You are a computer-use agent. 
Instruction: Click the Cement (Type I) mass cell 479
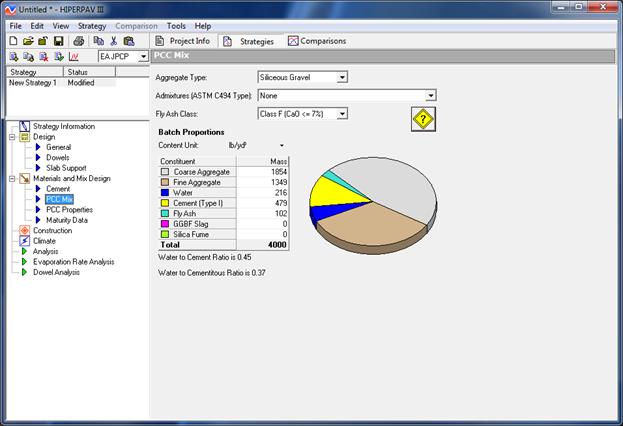click(x=263, y=203)
